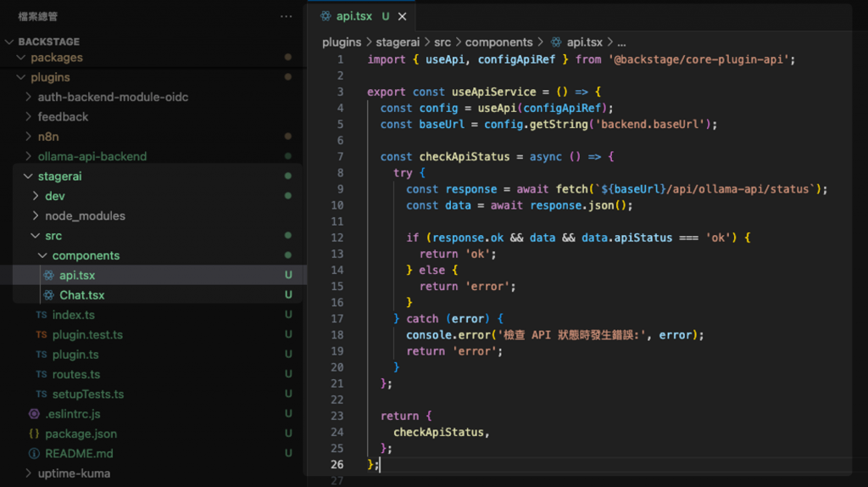Click line number 17 in the gutter
The height and width of the screenshot is (487, 868).
pos(337,318)
